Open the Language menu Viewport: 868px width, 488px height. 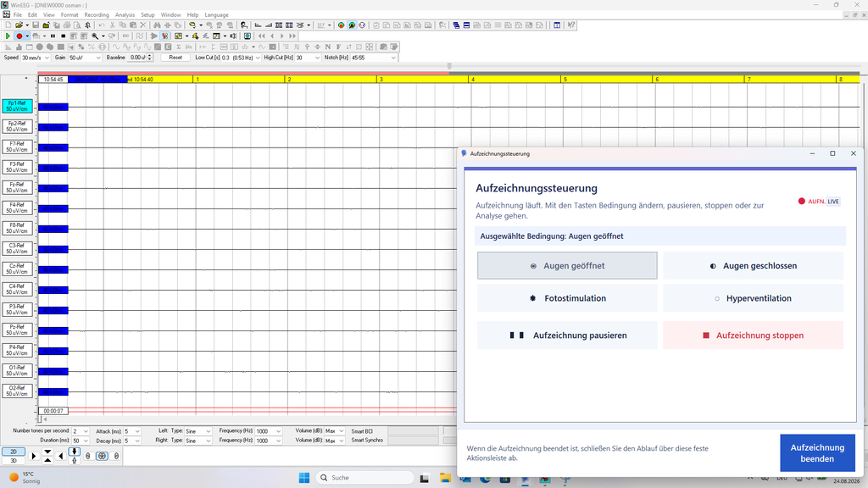(x=216, y=15)
